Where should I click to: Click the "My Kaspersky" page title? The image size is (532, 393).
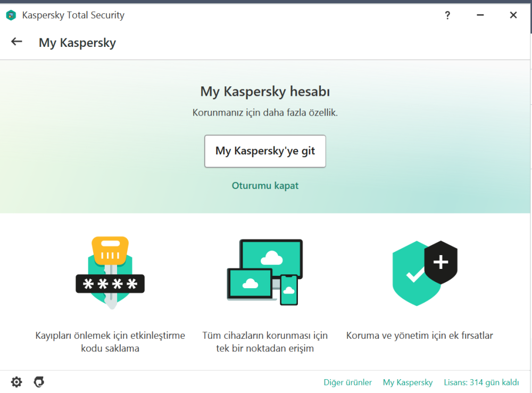(x=77, y=43)
